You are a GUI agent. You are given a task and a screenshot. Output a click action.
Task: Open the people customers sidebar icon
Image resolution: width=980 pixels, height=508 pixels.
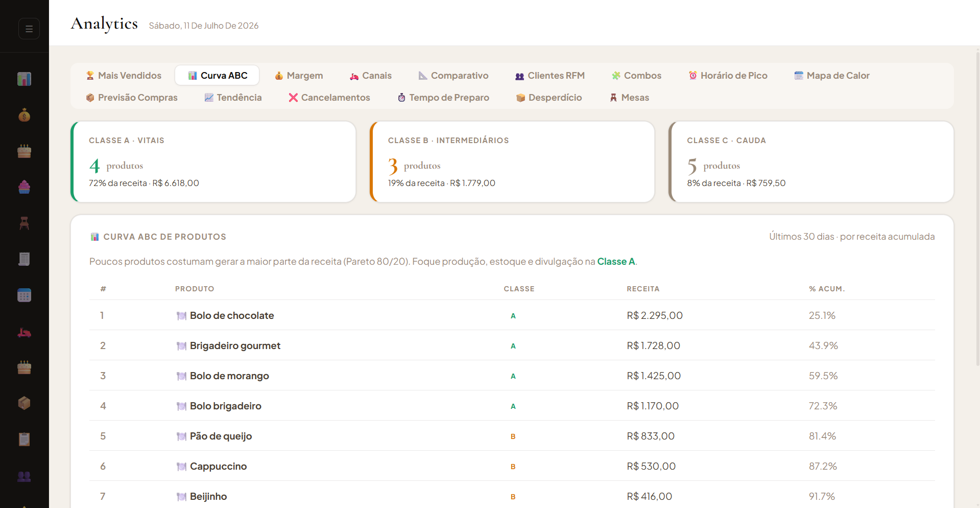(24, 476)
